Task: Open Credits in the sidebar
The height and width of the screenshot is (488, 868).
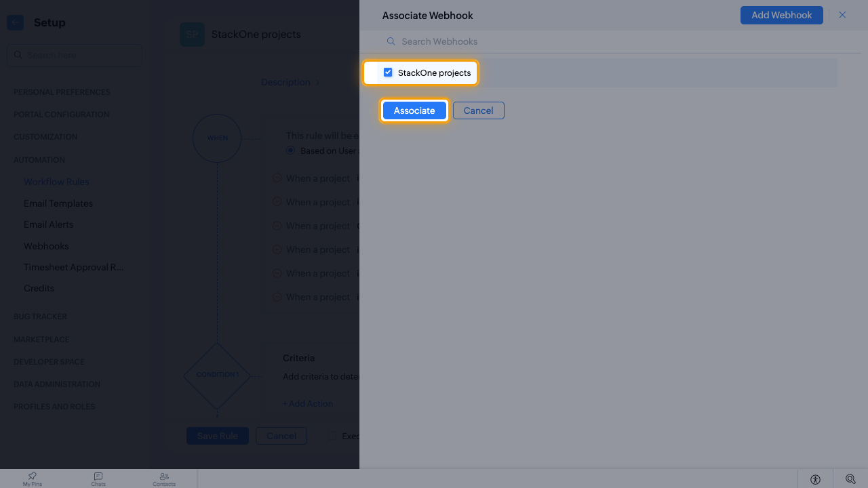Action: [x=39, y=288]
